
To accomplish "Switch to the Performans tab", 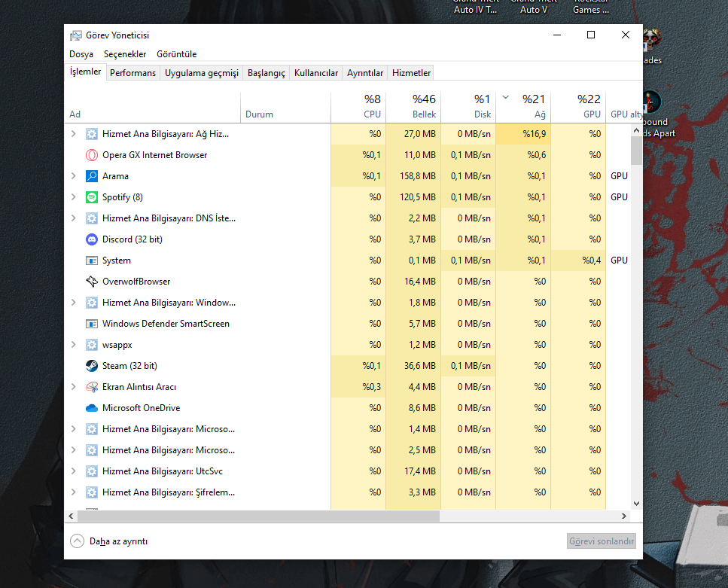I will click(133, 73).
